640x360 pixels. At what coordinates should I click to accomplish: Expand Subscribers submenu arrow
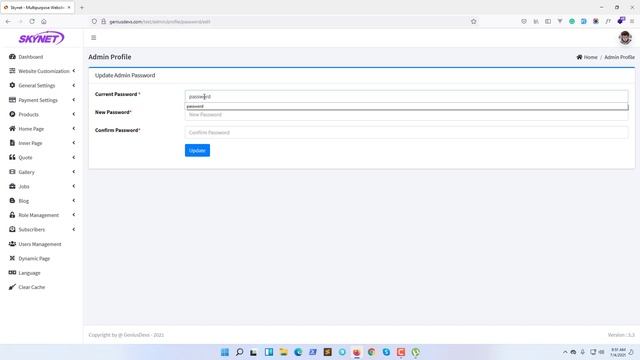point(73,229)
